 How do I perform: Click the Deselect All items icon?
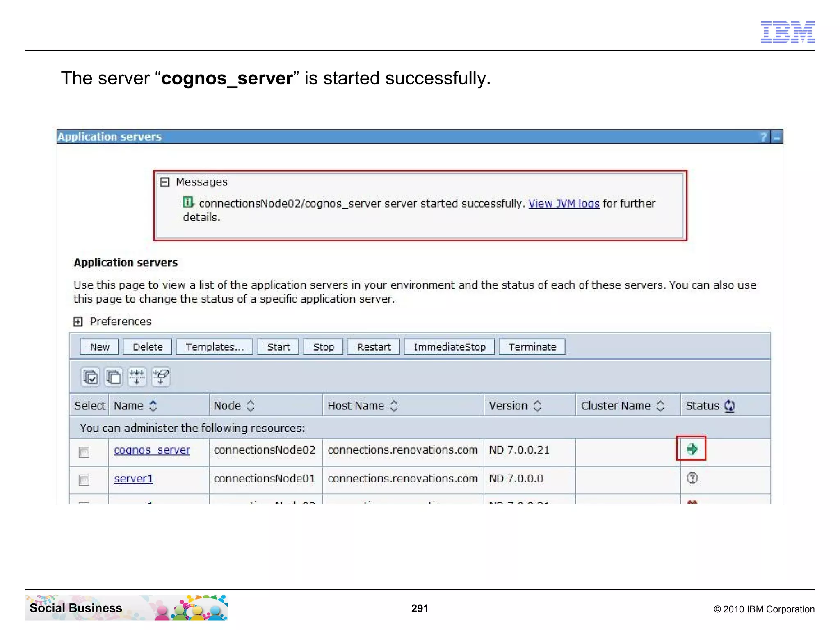114,377
